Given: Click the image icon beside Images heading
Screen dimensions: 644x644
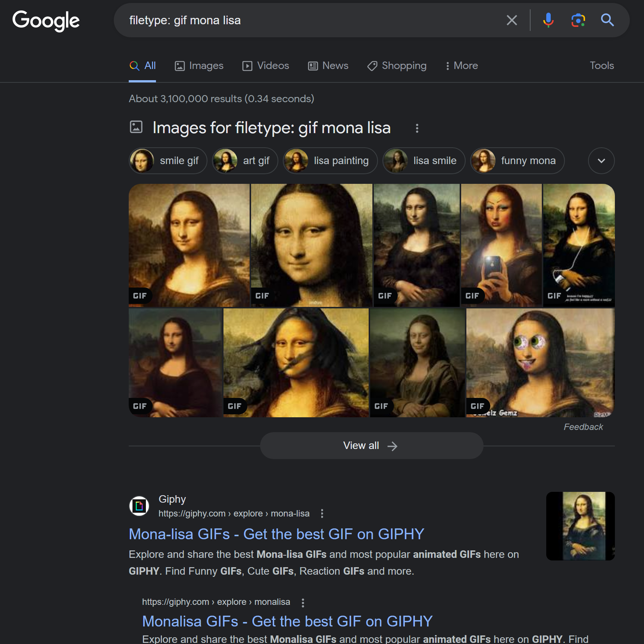Looking at the screenshot, I should [136, 127].
